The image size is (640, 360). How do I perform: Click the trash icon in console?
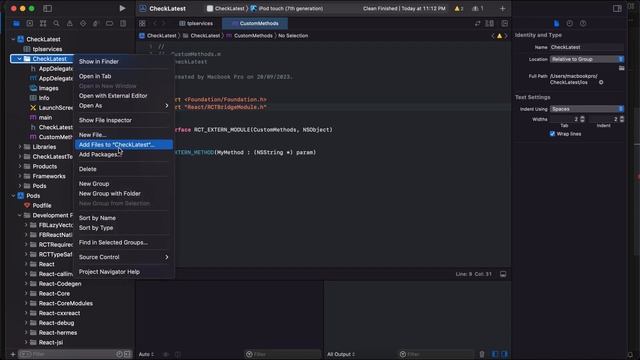482,354
